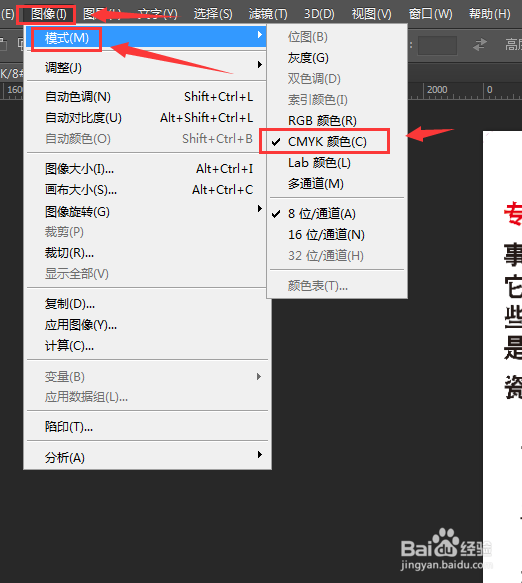Click the swap width and height arrows icon
Viewport: 522px width, 583px height.
point(480,45)
